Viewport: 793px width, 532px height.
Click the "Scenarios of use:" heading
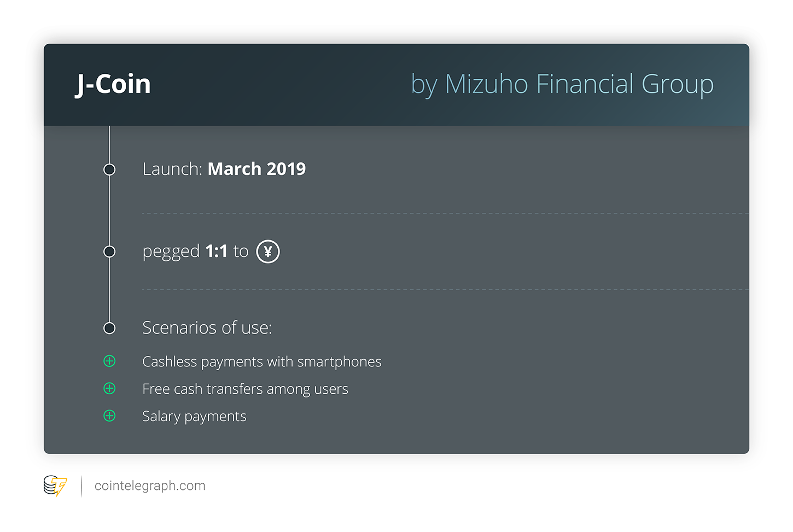point(207,328)
